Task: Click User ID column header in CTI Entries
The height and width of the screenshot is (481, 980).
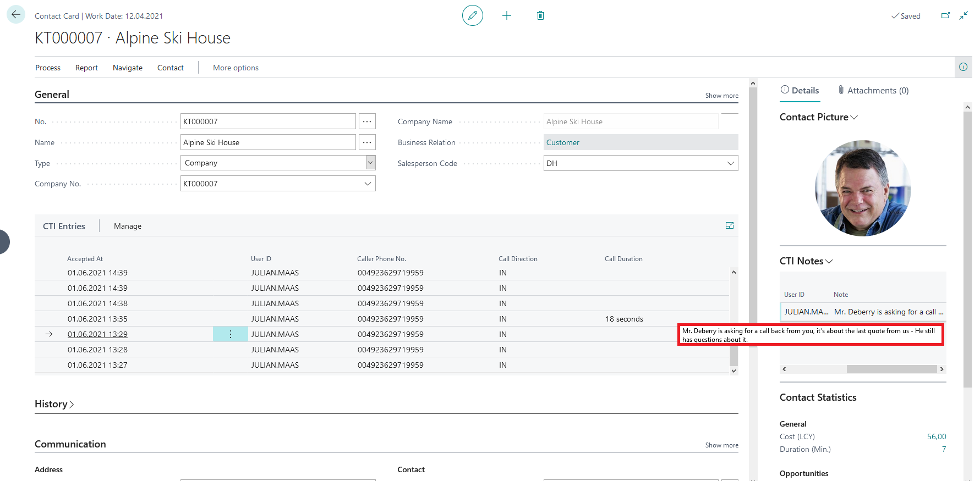Action: (261, 259)
